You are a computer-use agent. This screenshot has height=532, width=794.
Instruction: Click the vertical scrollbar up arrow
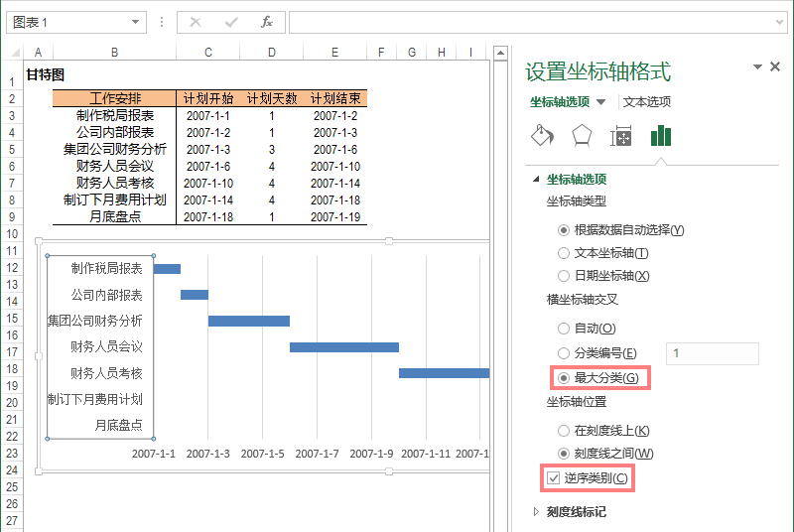(x=500, y=53)
